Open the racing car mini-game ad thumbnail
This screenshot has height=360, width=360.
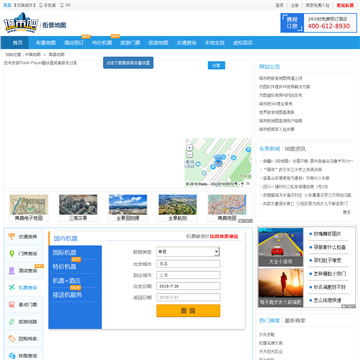[x=281, y=247]
